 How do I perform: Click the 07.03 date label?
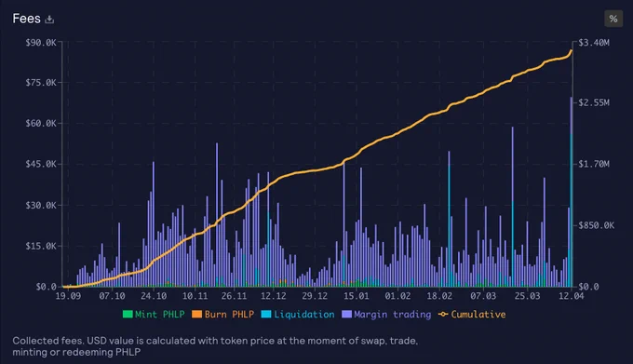coord(483,296)
